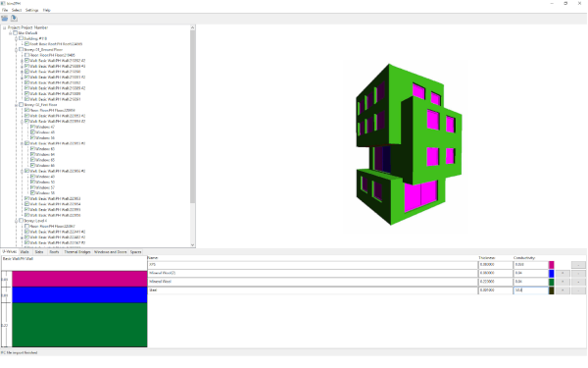Click the move-up button for Mineral Wool(2) layer
The image size is (588, 368).
pyautogui.click(x=563, y=274)
